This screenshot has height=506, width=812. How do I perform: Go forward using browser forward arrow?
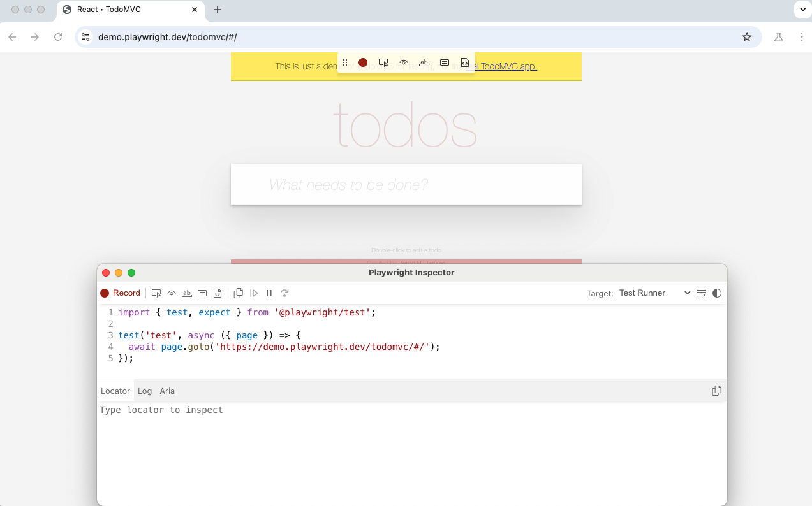click(x=35, y=37)
